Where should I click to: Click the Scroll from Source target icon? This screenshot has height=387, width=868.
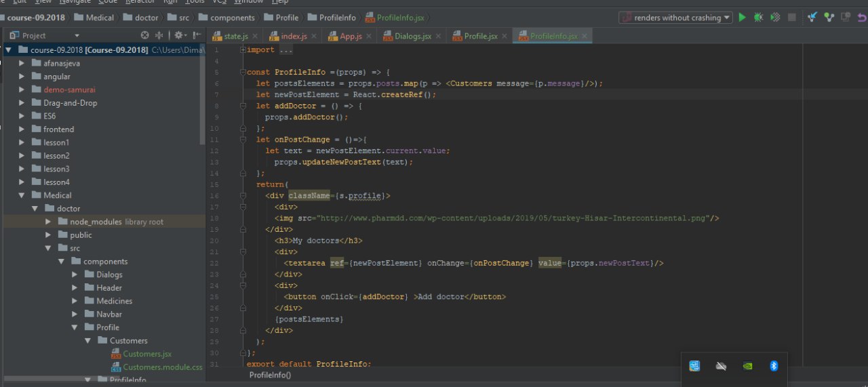pos(144,35)
